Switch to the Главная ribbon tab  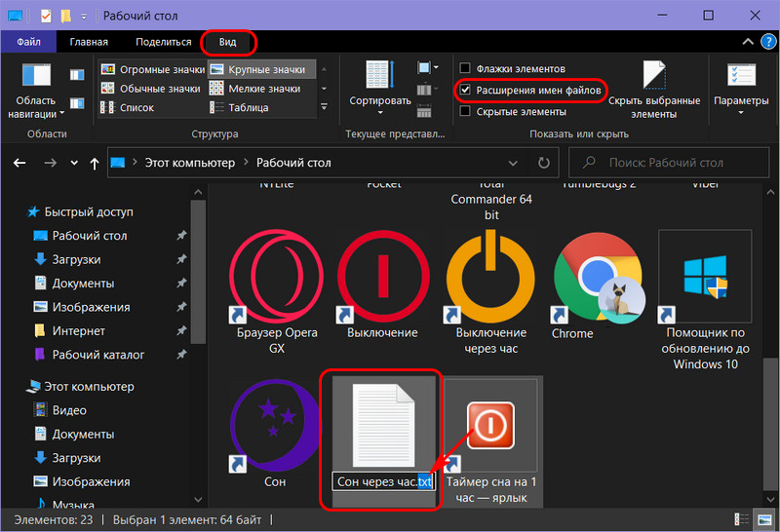tap(89, 42)
